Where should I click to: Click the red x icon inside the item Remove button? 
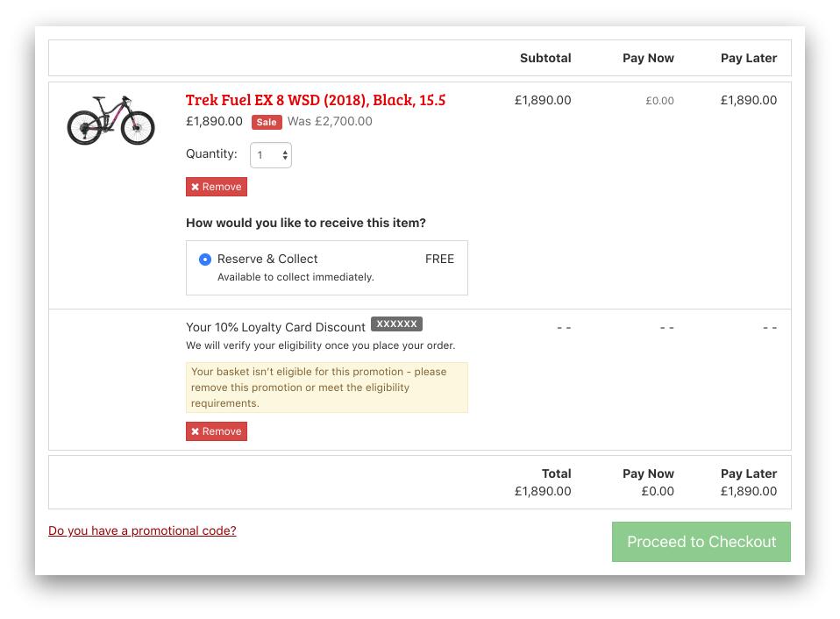tap(196, 186)
